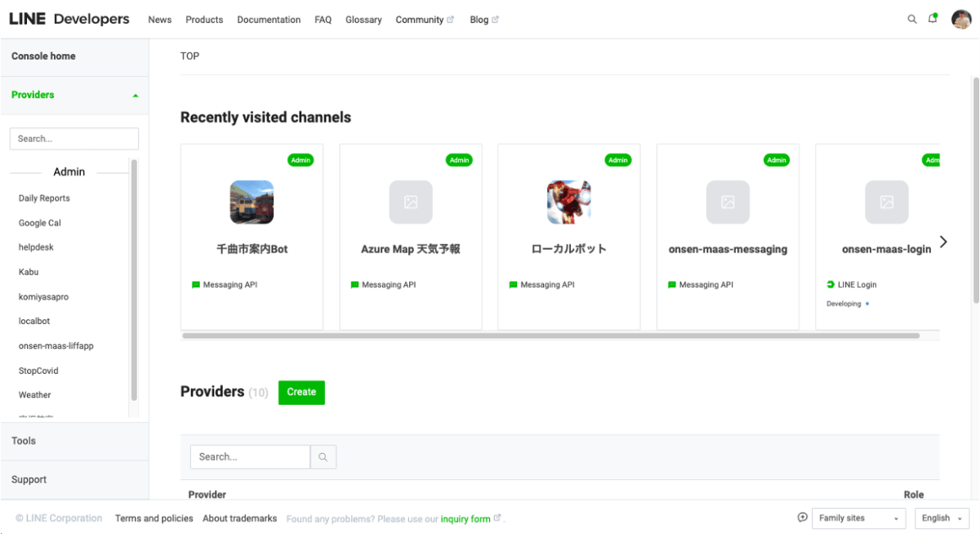This screenshot has width=980, height=534.
Task: Click the next arrow for recent channels
Action: (x=943, y=242)
